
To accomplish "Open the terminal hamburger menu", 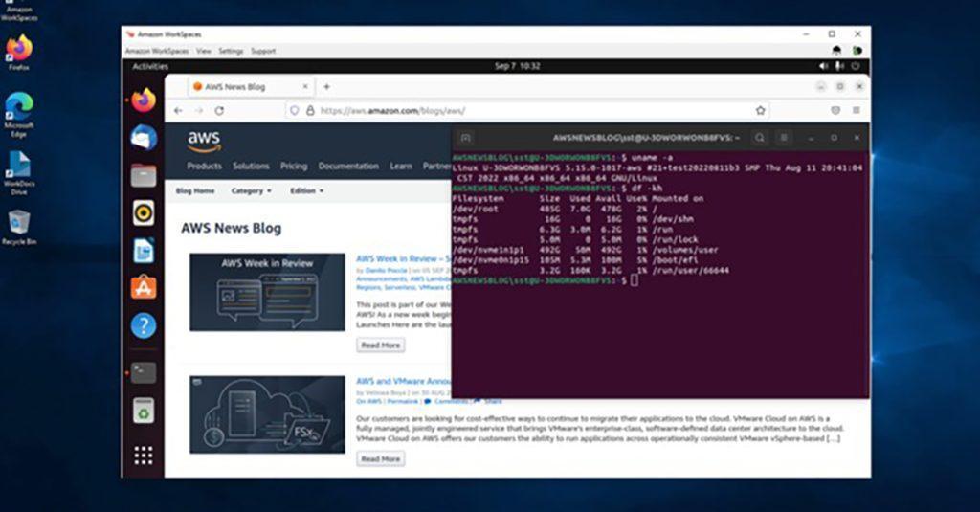I will 784,138.
